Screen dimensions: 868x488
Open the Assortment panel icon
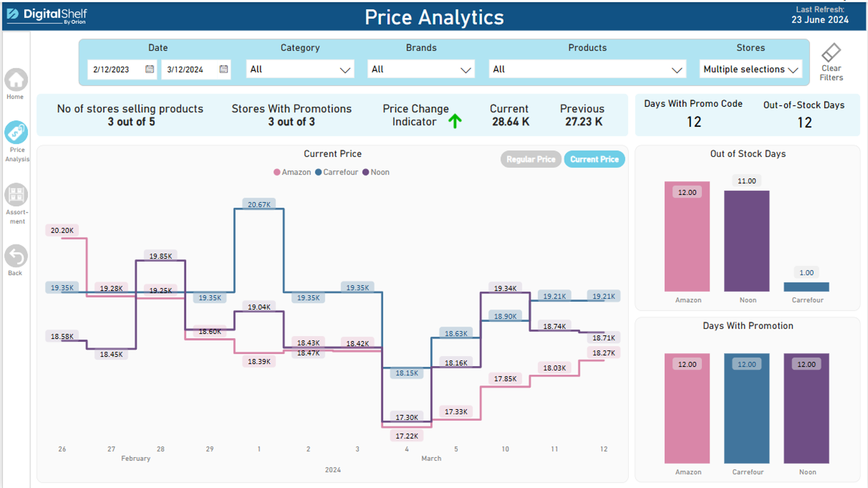(x=16, y=194)
